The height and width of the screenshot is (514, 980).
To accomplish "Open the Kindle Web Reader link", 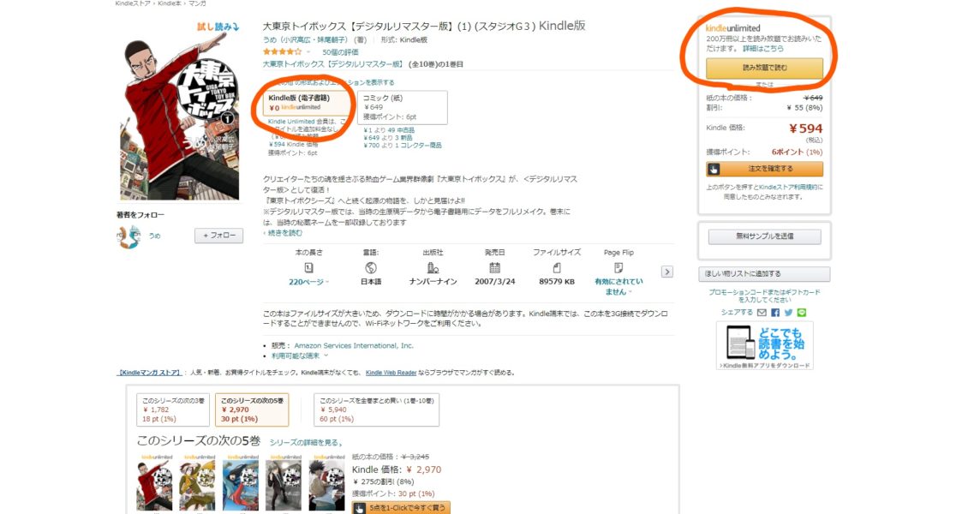I will pyautogui.click(x=391, y=373).
